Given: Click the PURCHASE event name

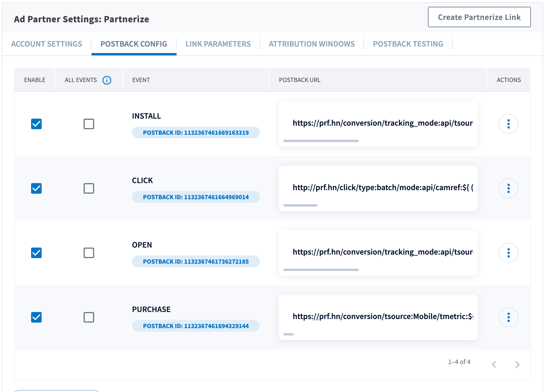Looking at the screenshot, I should 151,309.
